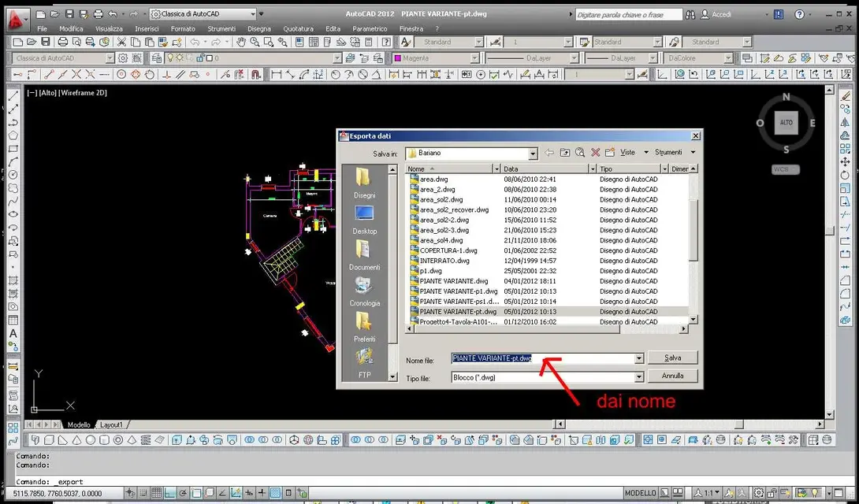The height and width of the screenshot is (504, 859).
Task: Open the Help question mark in the Standard toolbar
Action: point(386,42)
